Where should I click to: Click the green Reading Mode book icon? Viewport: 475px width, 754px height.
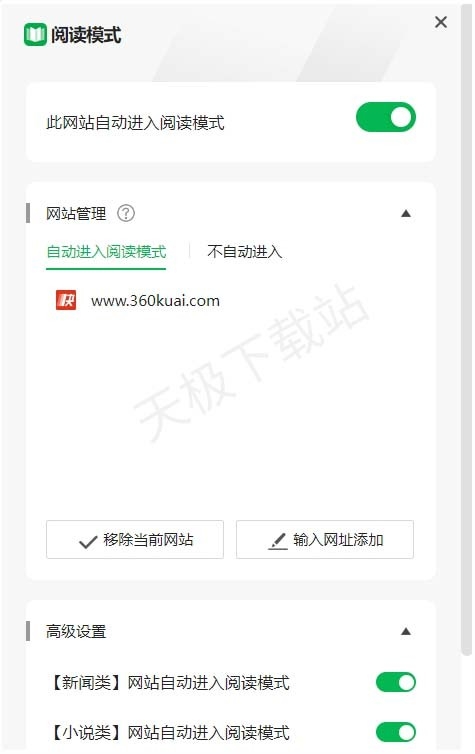[35, 35]
